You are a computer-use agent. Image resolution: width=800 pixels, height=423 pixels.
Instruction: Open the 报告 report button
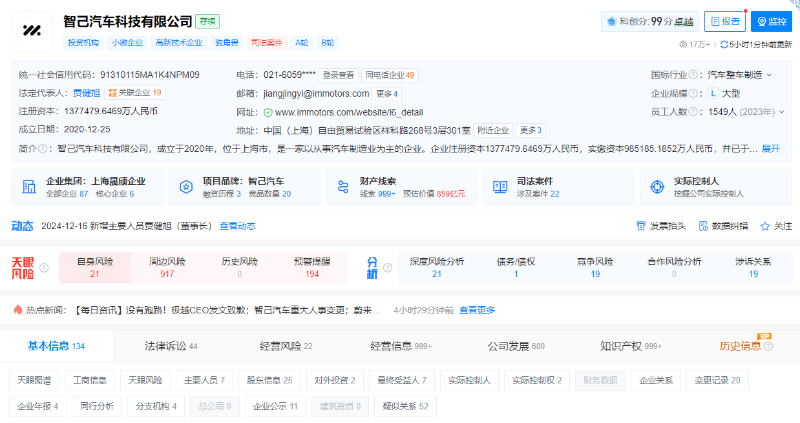(x=724, y=21)
